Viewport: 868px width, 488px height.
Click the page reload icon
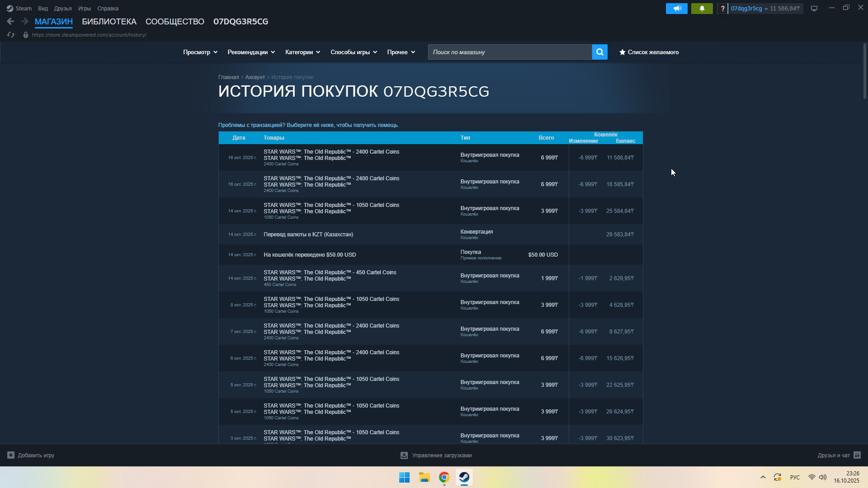point(11,35)
